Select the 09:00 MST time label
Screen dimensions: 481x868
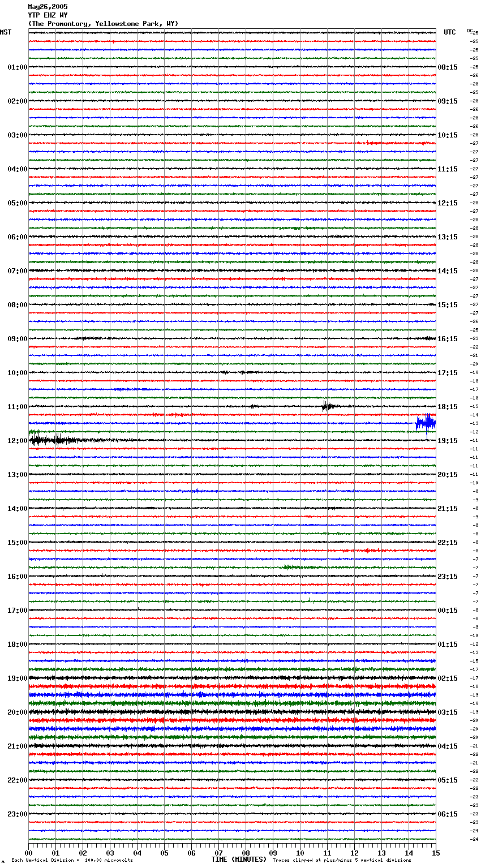point(18,339)
